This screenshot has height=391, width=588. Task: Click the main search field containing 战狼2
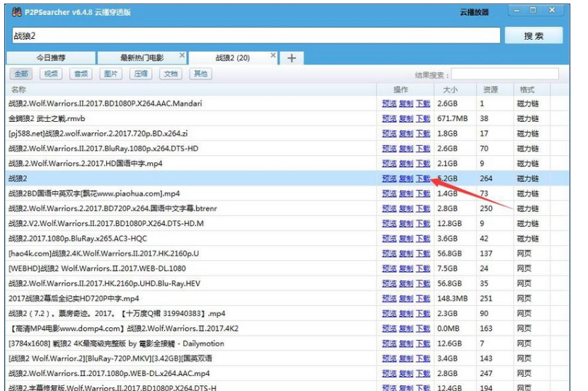(x=255, y=35)
